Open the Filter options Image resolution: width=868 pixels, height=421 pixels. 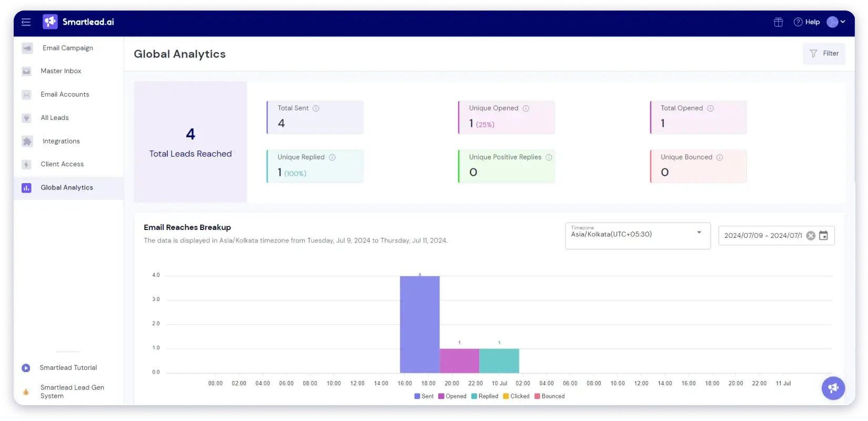coord(824,54)
